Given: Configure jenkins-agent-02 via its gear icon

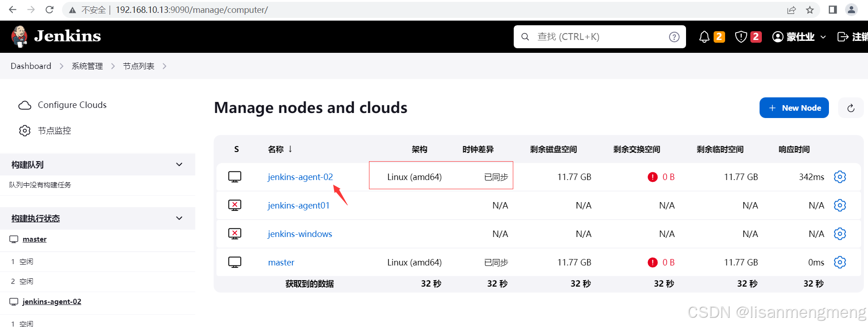Looking at the screenshot, I should [x=840, y=177].
